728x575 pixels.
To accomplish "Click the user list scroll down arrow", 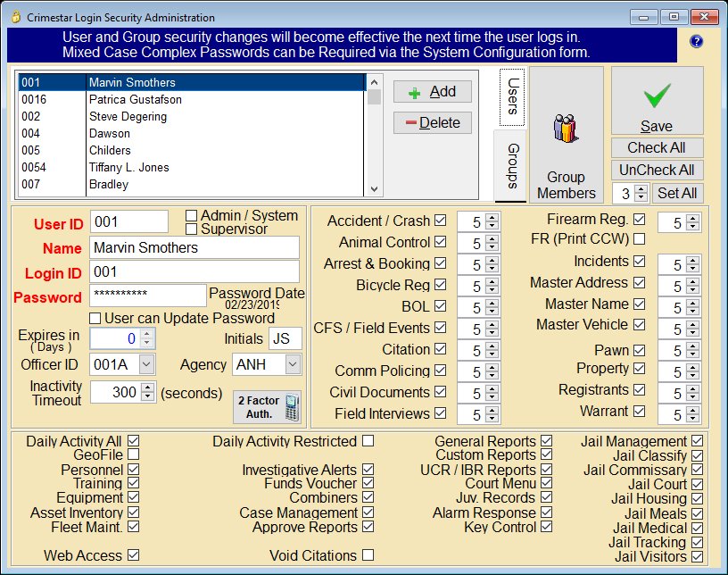I will [374, 189].
